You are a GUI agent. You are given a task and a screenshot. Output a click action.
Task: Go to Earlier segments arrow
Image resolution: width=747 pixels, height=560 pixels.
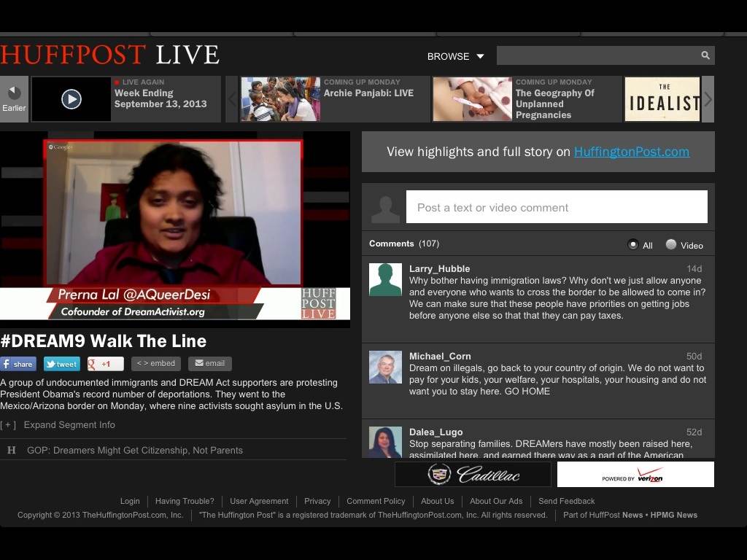(x=14, y=99)
